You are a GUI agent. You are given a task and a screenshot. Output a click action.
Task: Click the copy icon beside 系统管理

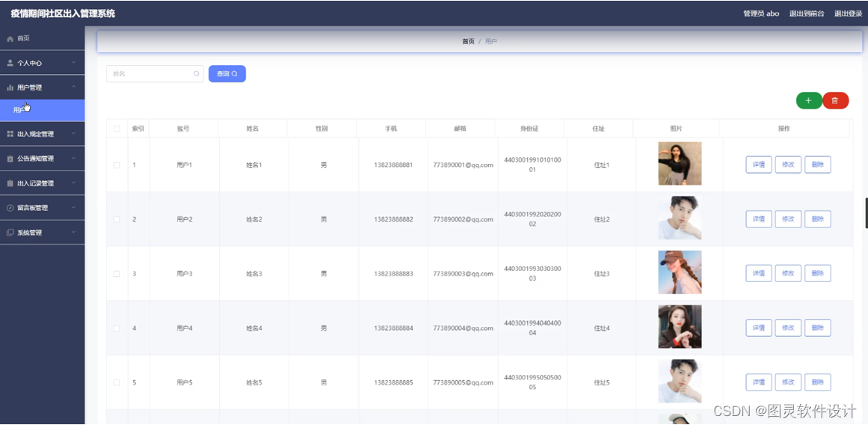(x=10, y=233)
